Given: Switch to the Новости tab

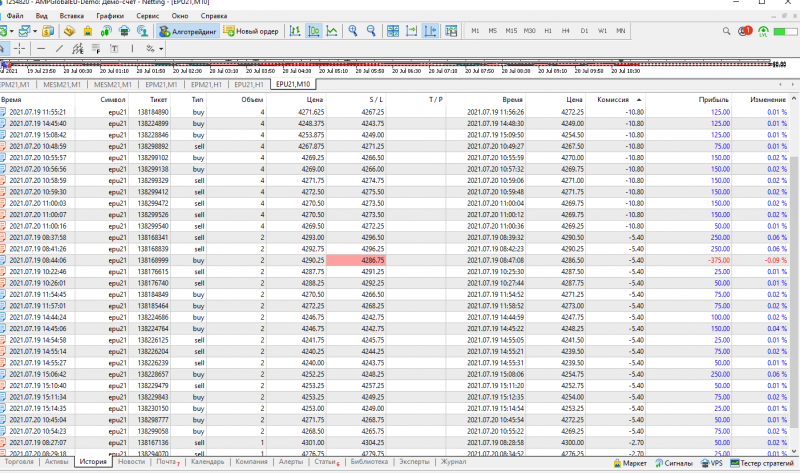Looking at the screenshot, I should click(131, 462).
